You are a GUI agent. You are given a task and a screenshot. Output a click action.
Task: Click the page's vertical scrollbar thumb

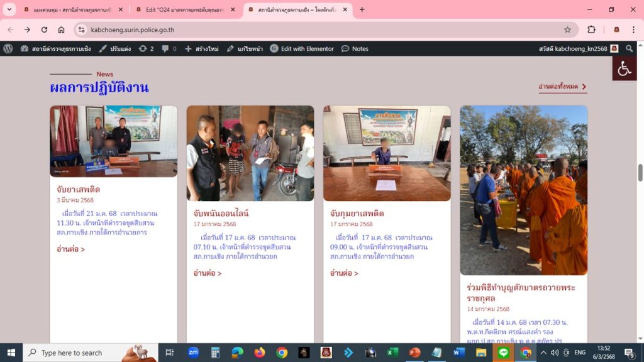pos(640,172)
